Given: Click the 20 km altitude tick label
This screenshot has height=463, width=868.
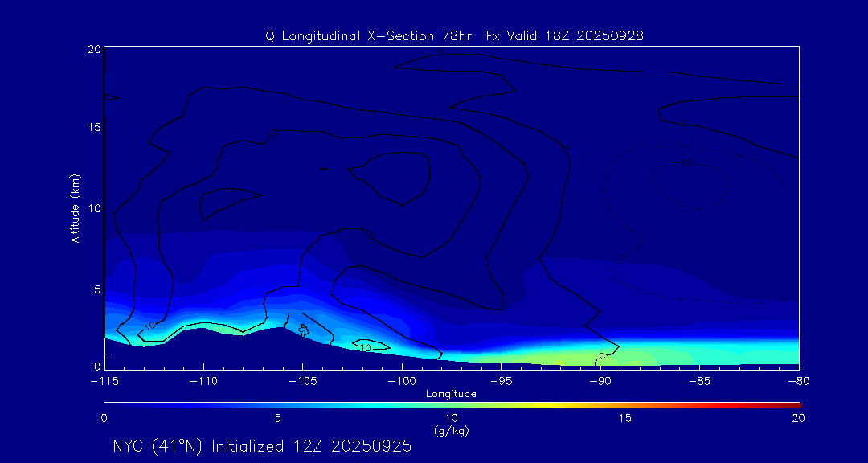Looking at the screenshot, I should point(92,49).
